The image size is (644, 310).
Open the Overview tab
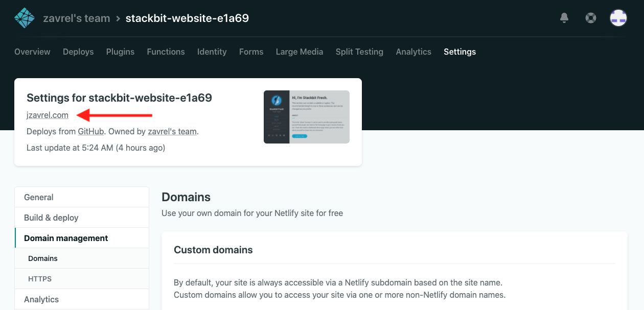[x=32, y=52]
